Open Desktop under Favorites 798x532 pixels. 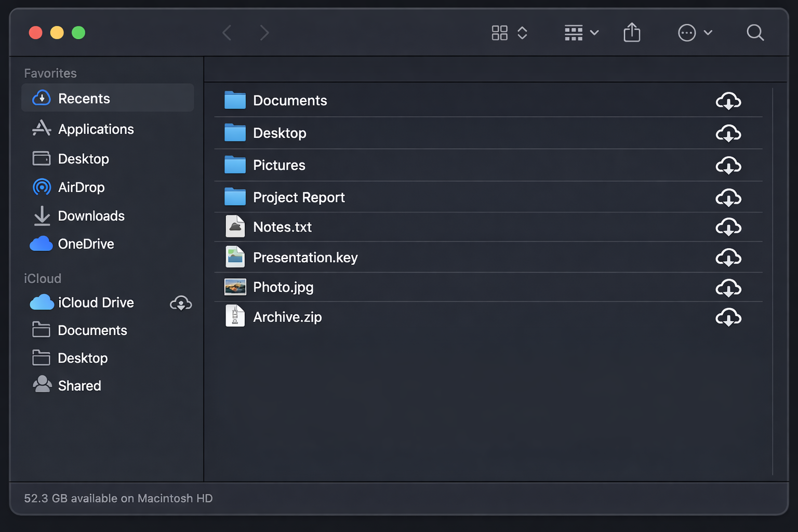108,158
